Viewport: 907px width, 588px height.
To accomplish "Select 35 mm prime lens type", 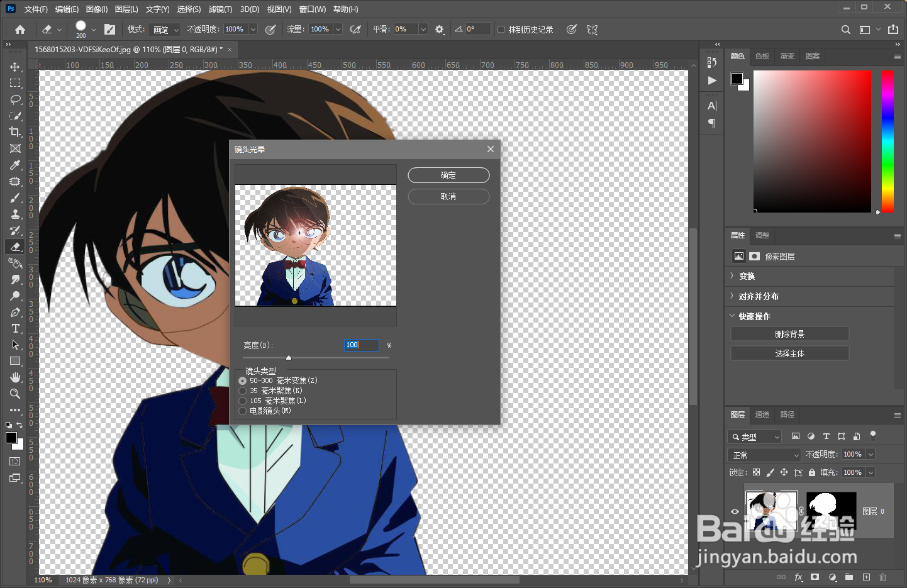I will [x=243, y=391].
